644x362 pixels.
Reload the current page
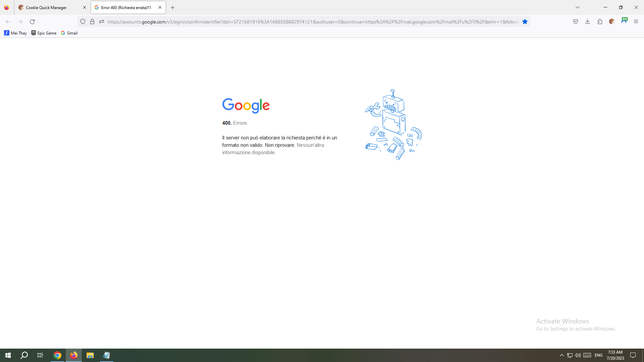pos(32,22)
